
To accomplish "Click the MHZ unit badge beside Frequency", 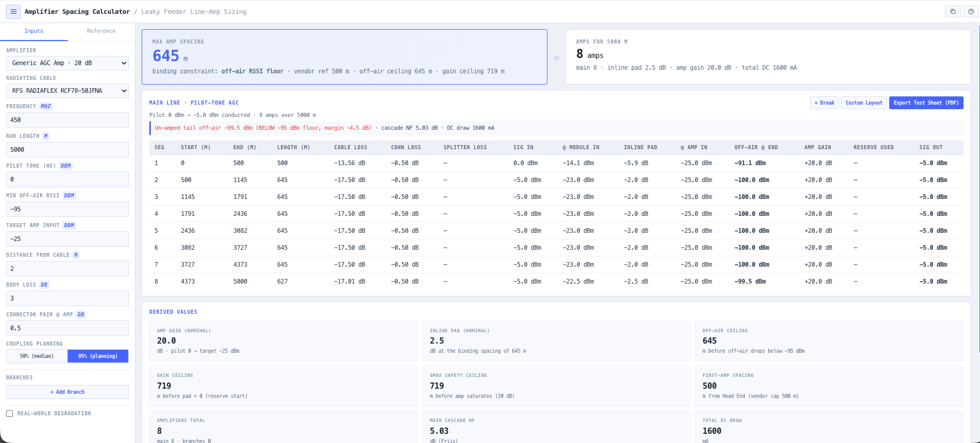I will 46,106.
